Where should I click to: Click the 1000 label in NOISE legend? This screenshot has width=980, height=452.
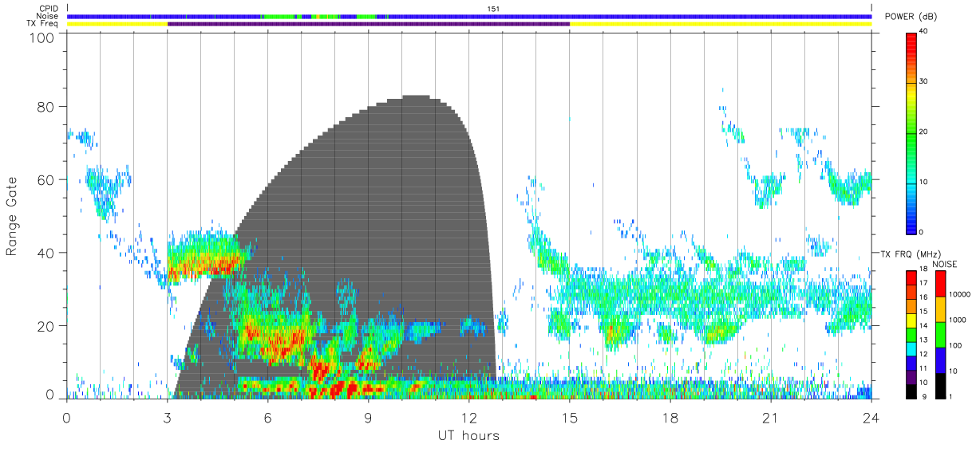click(x=957, y=320)
